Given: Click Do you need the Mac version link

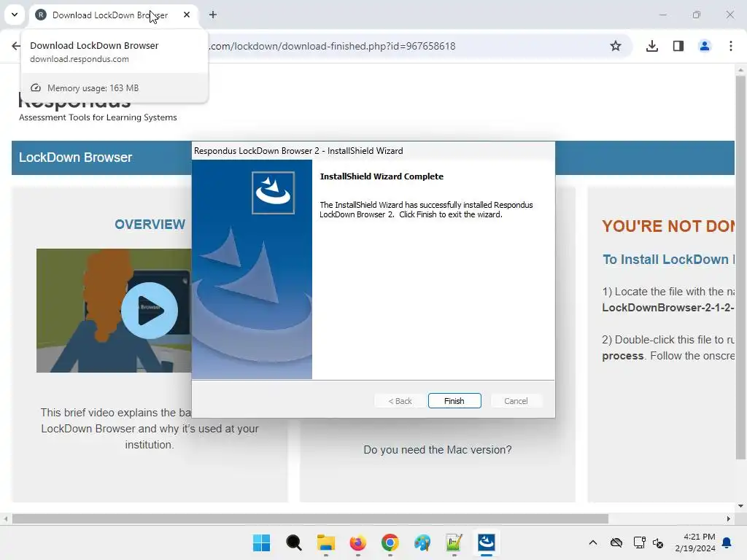Looking at the screenshot, I should pyautogui.click(x=438, y=450).
